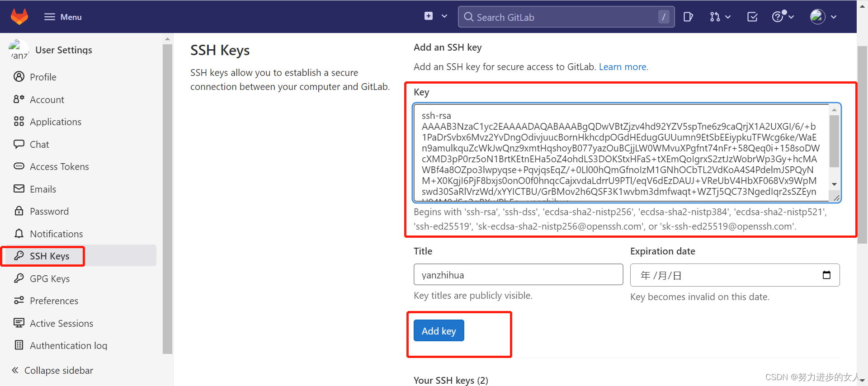Open the Emails settings page
Screen dimensions: 868x386
[x=43, y=189]
